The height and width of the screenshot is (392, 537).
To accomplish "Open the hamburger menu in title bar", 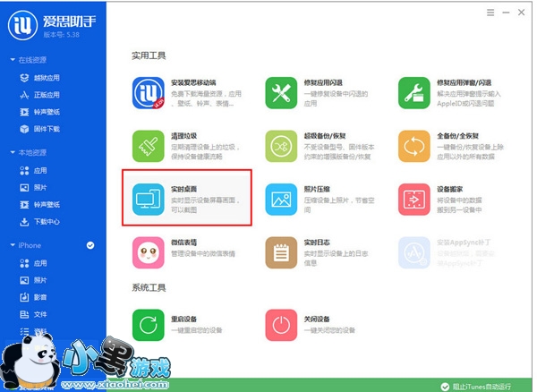I will coord(490,13).
